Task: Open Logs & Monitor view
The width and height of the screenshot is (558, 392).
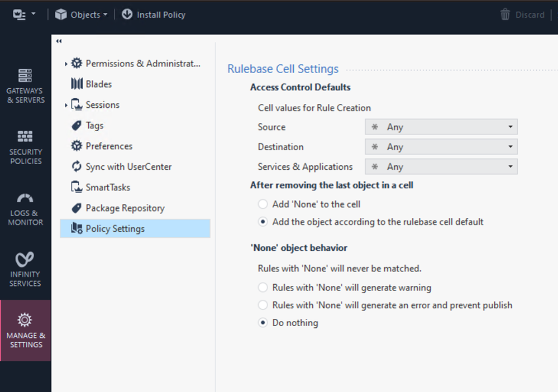Action: (26, 209)
